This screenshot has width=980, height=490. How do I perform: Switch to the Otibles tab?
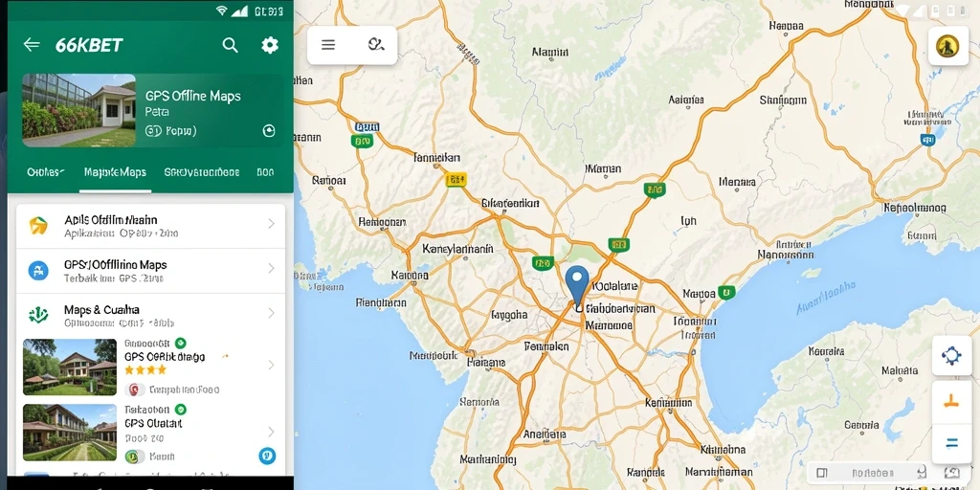click(46, 172)
